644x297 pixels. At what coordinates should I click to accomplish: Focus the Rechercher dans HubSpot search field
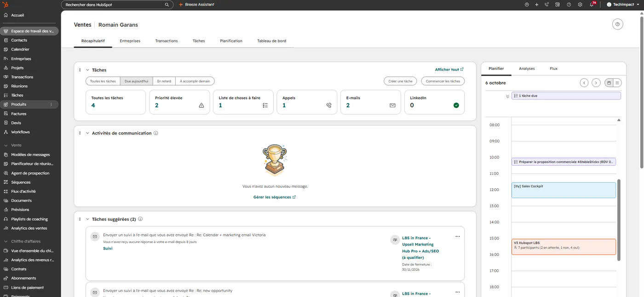[x=117, y=5]
